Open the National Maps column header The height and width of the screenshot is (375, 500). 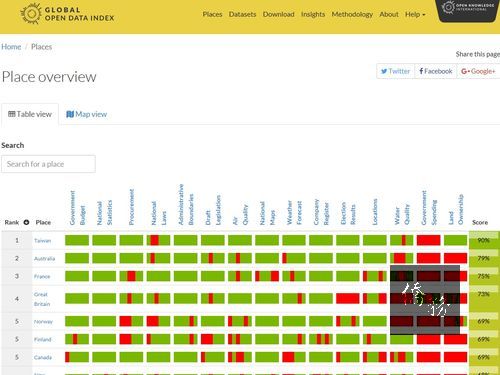(x=267, y=213)
